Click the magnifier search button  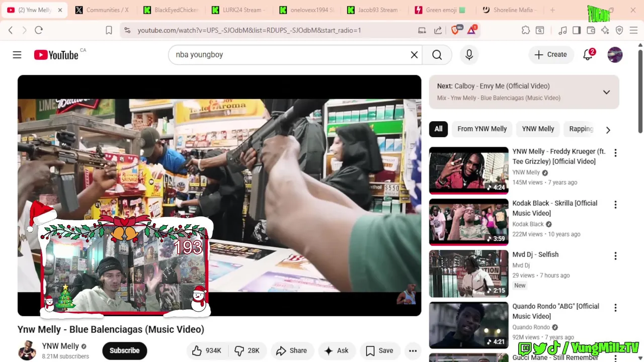(x=437, y=55)
